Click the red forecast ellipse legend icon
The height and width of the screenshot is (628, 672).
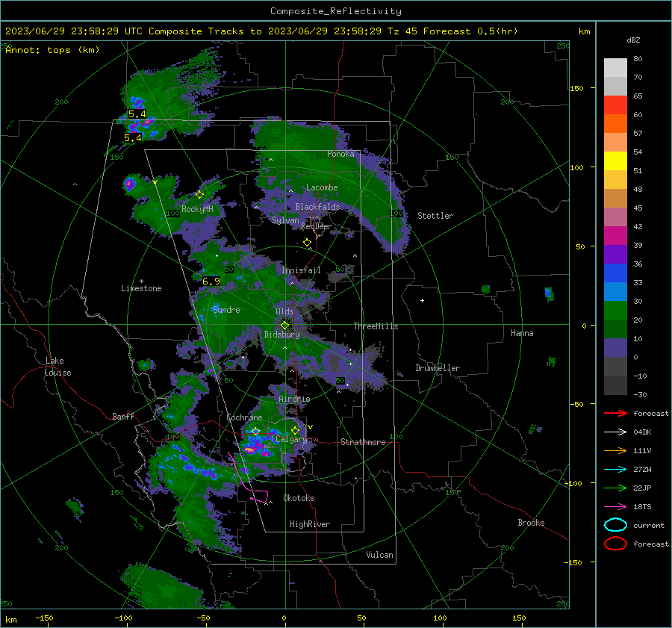[x=615, y=544]
